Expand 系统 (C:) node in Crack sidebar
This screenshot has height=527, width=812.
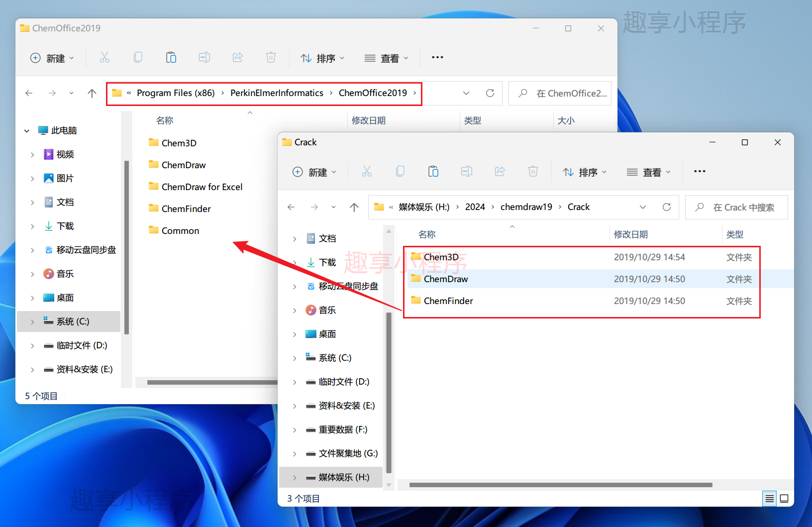click(295, 358)
